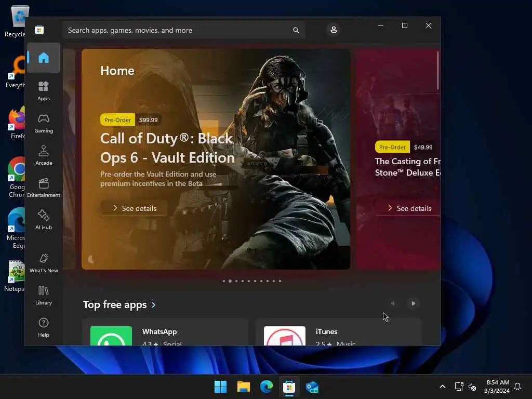Go to the Gaming section

point(44,123)
